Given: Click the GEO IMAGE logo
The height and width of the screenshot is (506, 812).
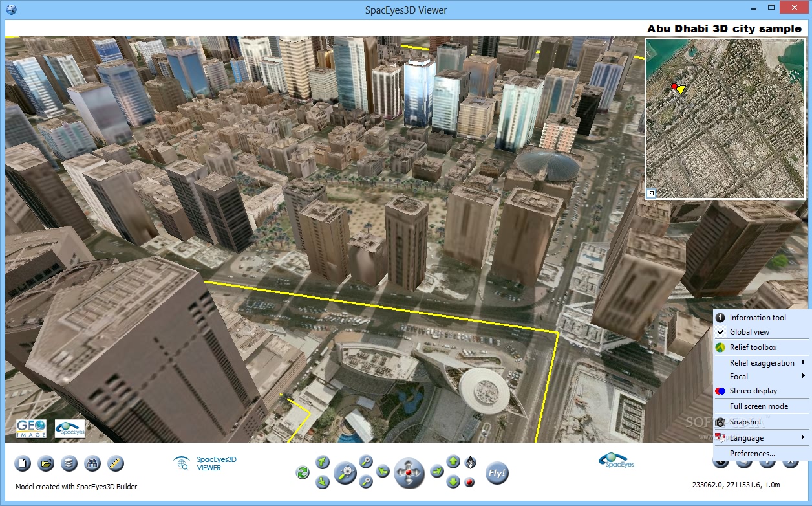Looking at the screenshot, I should (x=31, y=429).
